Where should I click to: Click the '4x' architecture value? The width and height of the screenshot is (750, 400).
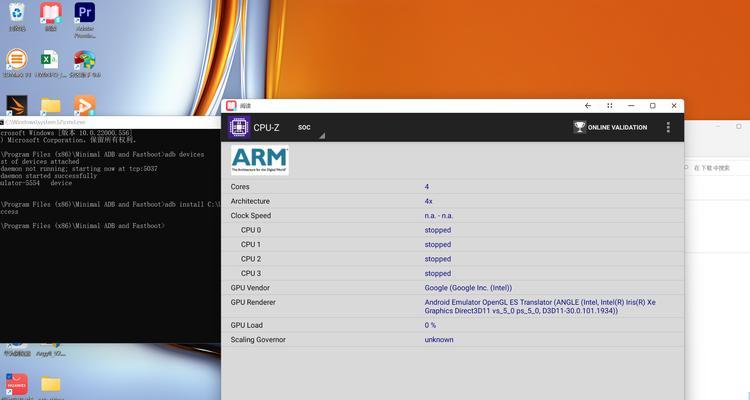[x=428, y=201]
